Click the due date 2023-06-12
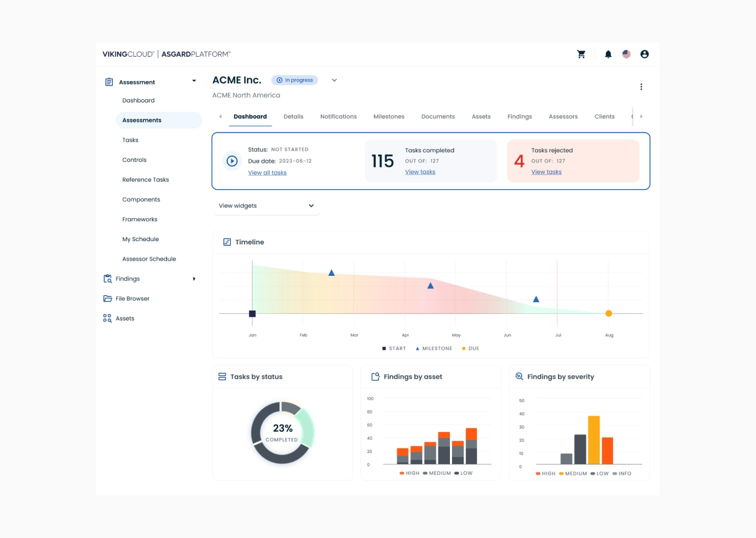The height and width of the screenshot is (538, 756). point(295,161)
